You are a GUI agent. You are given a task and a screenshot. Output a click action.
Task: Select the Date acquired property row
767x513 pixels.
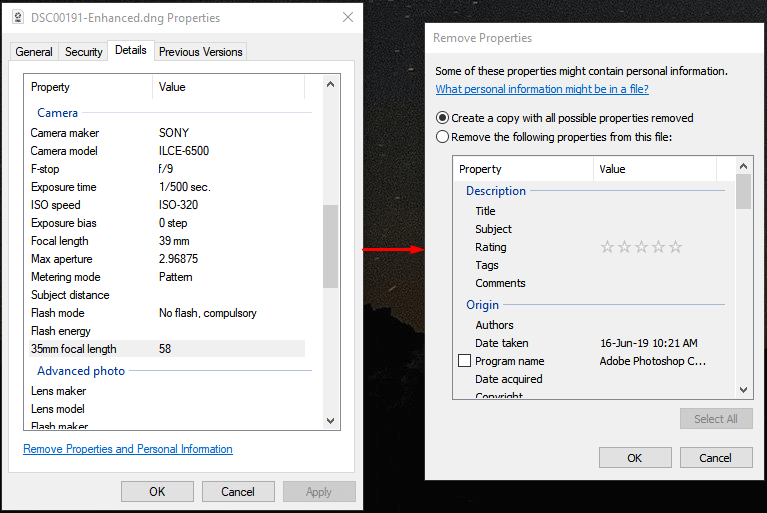pyautogui.click(x=594, y=379)
